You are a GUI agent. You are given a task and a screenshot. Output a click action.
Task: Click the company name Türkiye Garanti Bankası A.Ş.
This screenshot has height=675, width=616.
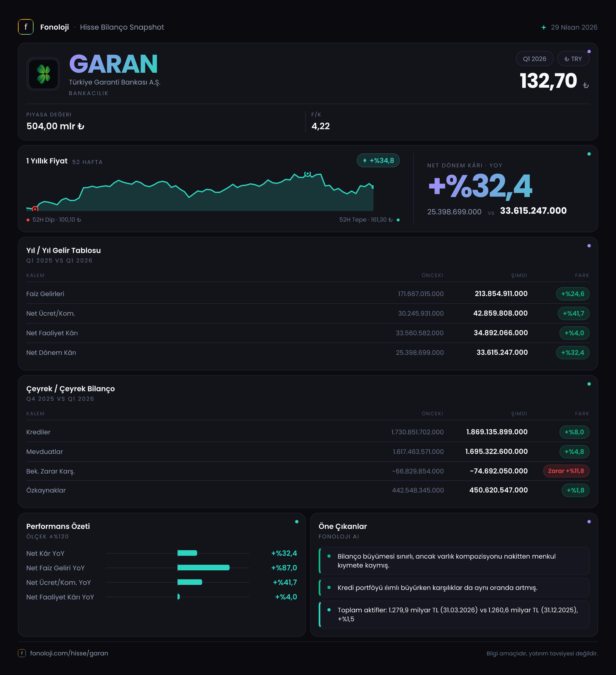pos(115,82)
